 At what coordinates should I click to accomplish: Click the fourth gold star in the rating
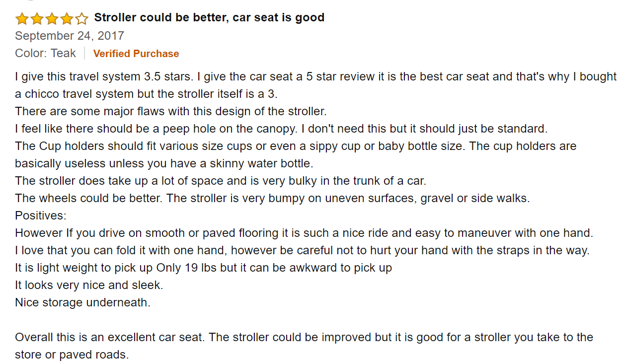pyautogui.click(x=67, y=19)
